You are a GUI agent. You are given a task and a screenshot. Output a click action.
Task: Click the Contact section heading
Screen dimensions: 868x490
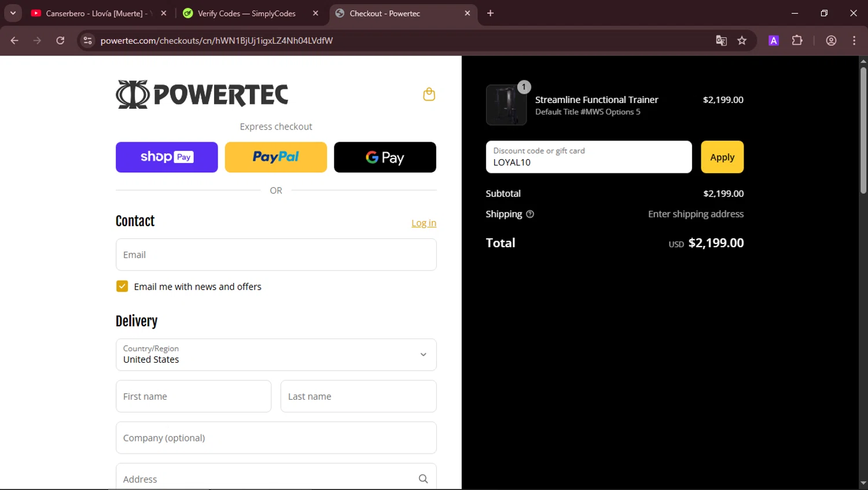pyautogui.click(x=135, y=221)
